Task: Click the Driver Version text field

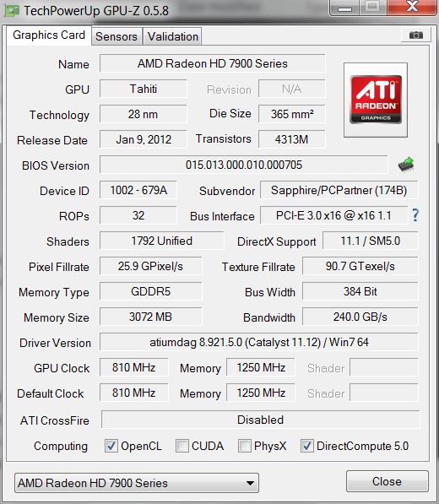Action: [x=259, y=342]
